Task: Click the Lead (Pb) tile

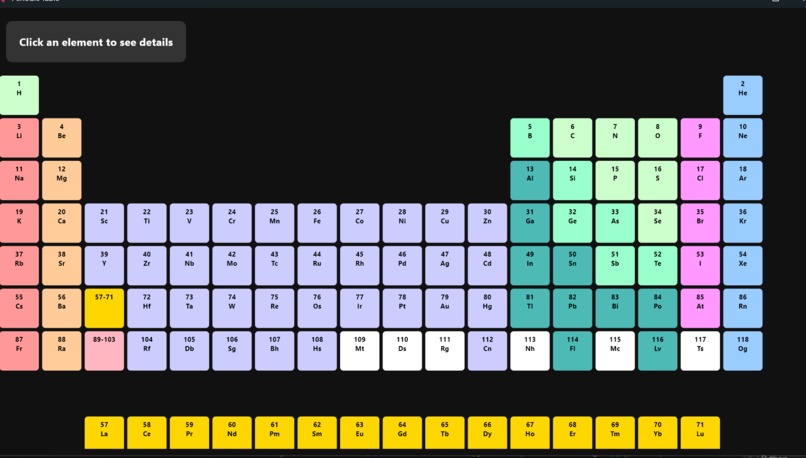Action: tap(573, 308)
